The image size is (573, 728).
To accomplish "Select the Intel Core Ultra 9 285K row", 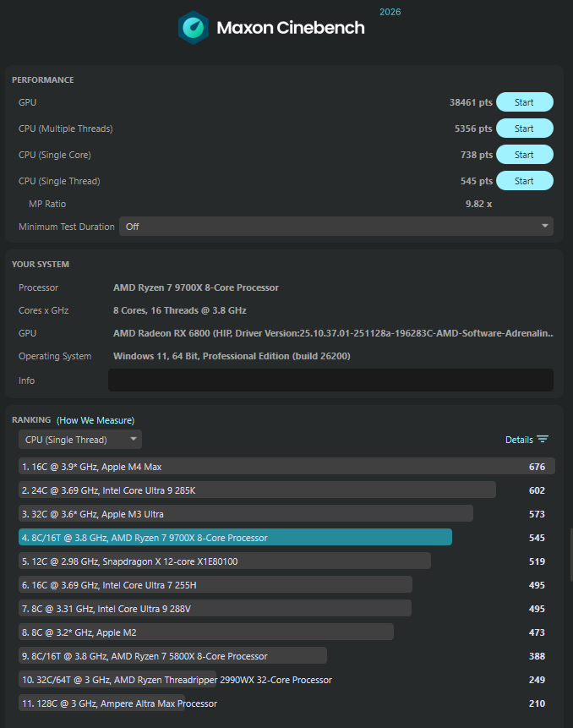I will pyautogui.click(x=257, y=490).
